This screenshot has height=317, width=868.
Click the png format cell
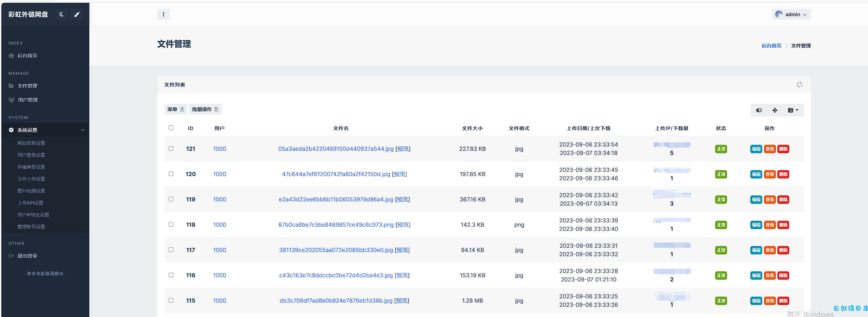click(519, 225)
